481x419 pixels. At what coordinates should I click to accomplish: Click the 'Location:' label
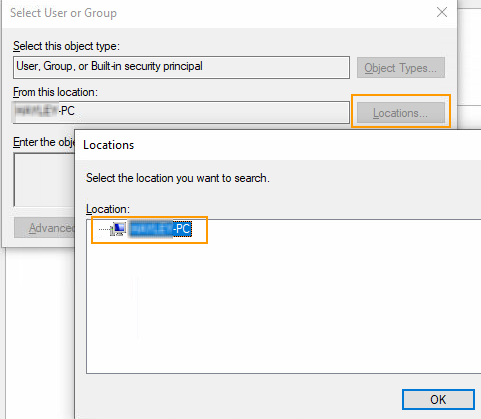(108, 209)
